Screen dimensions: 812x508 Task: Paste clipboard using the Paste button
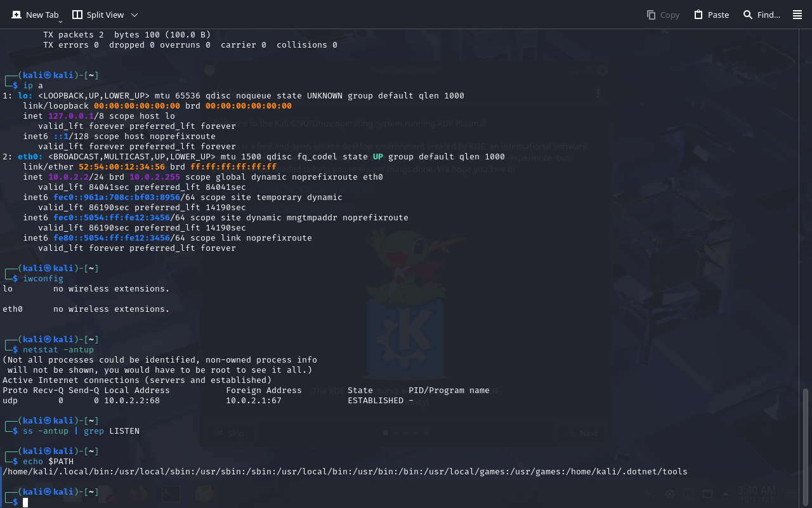point(711,15)
